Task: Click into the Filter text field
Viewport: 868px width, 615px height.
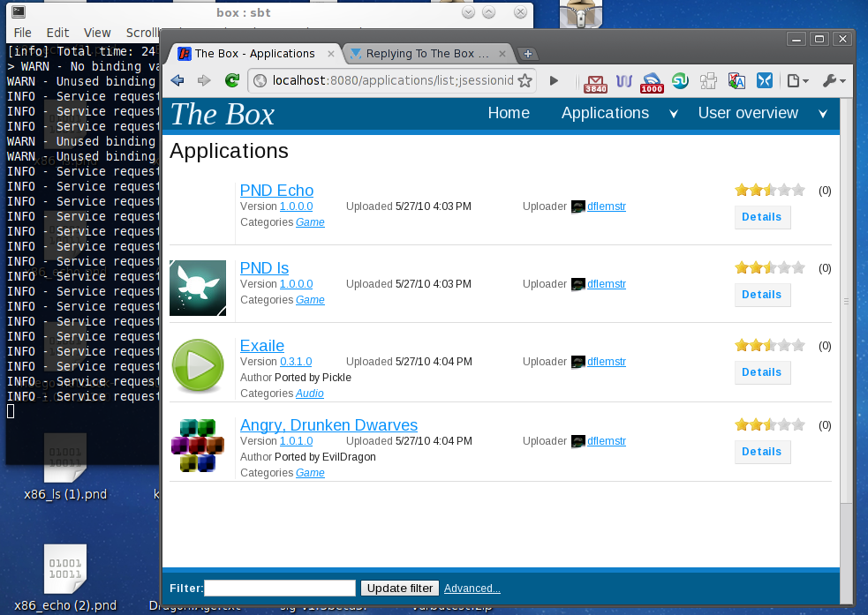Action: pos(280,589)
